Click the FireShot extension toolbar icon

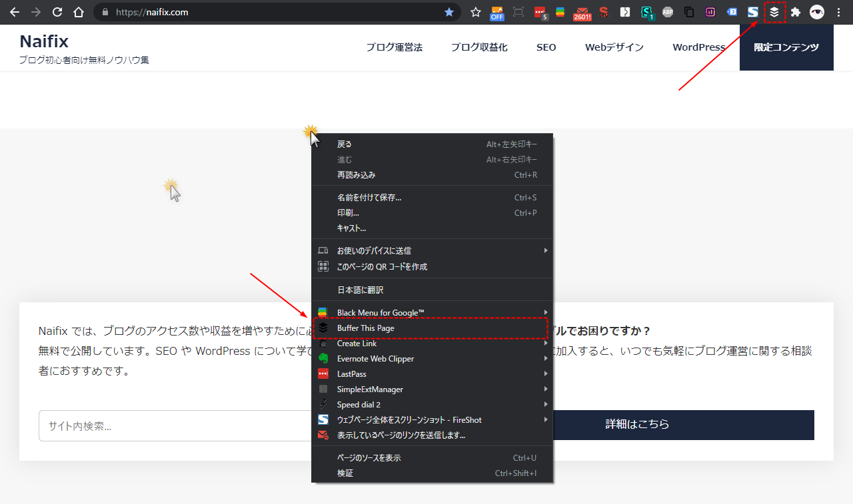753,12
